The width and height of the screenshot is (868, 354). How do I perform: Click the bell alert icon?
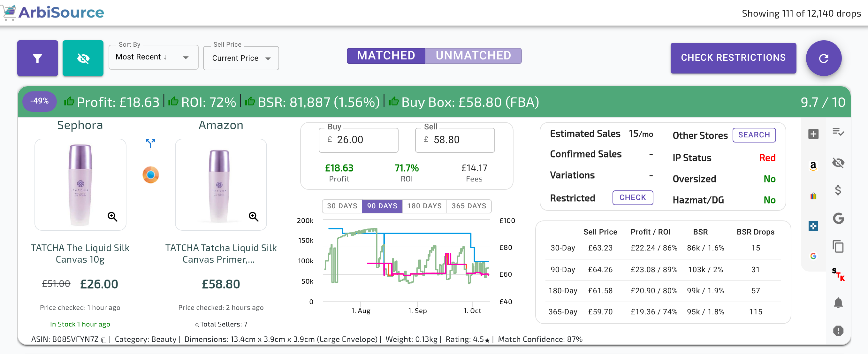point(838,303)
